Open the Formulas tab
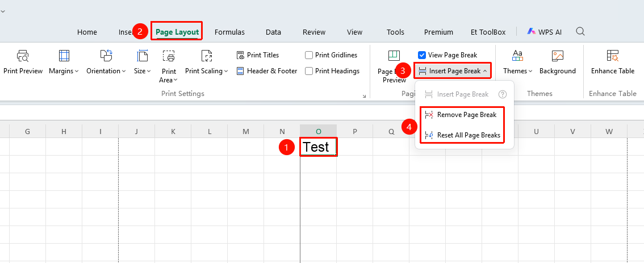This screenshot has width=644, height=263. pyautogui.click(x=229, y=32)
